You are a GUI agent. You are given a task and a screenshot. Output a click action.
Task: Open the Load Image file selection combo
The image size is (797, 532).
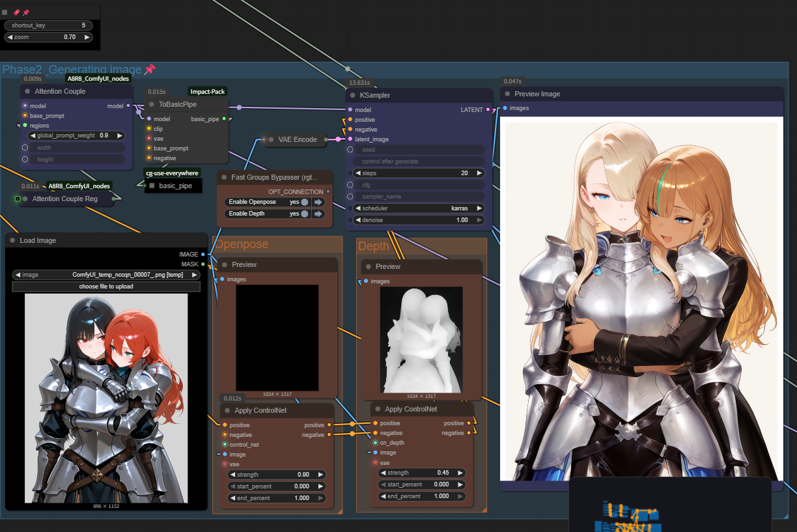point(106,275)
